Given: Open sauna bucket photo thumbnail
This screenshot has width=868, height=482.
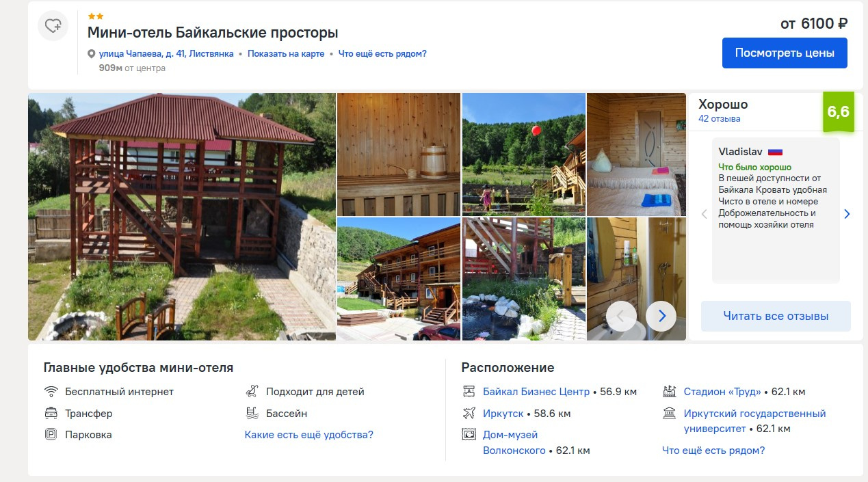Looking at the screenshot, I should point(399,155).
